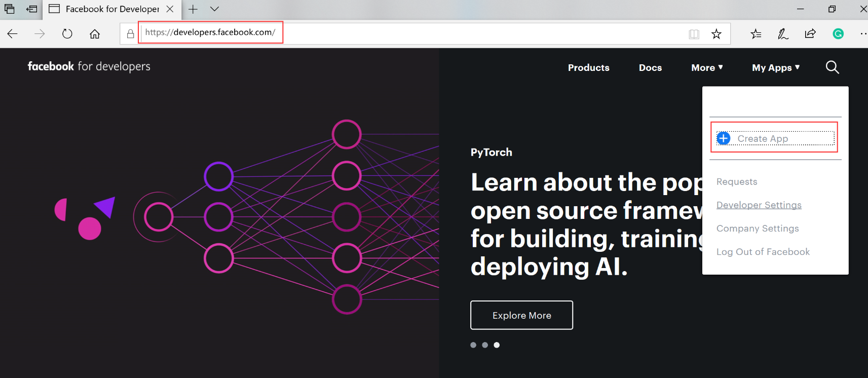Click the PyTorch heading text
This screenshot has width=868, height=378.
(x=492, y=153)
